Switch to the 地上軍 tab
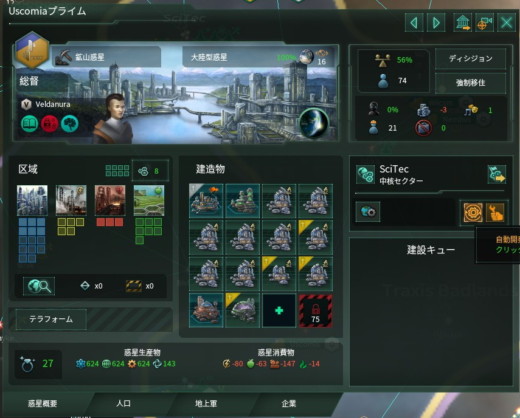 (x=206, y=403)
